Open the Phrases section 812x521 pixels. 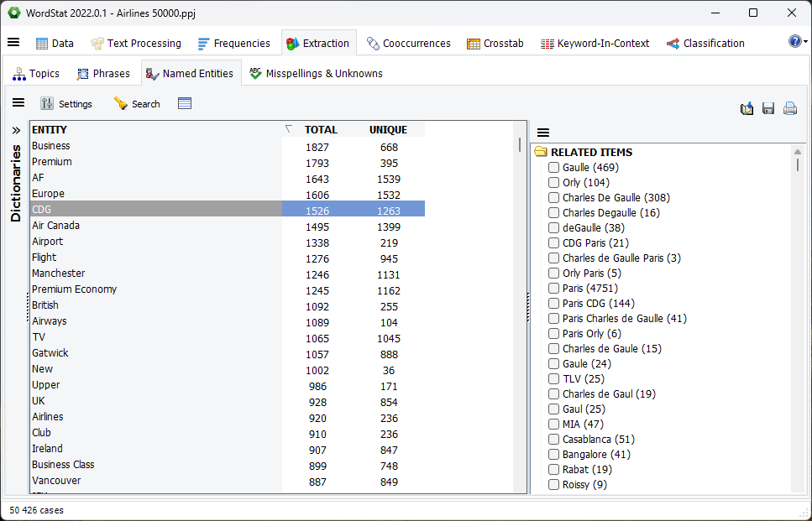click(x=103, y=73)
